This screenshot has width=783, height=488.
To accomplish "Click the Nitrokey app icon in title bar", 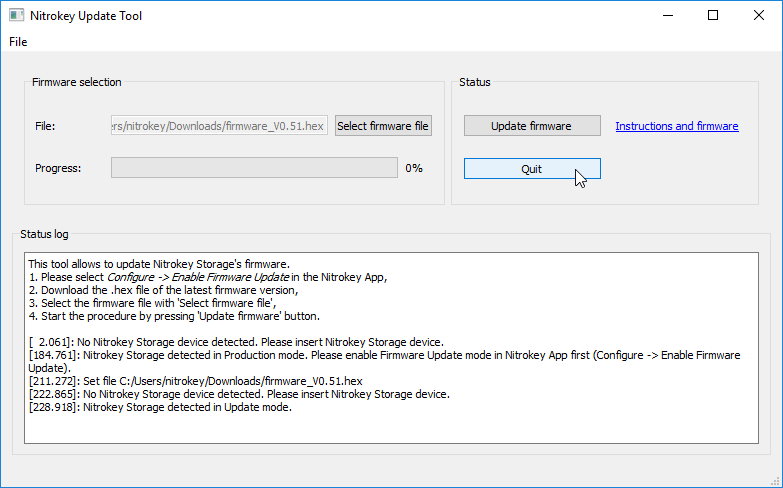I will [x=16, y=15].
